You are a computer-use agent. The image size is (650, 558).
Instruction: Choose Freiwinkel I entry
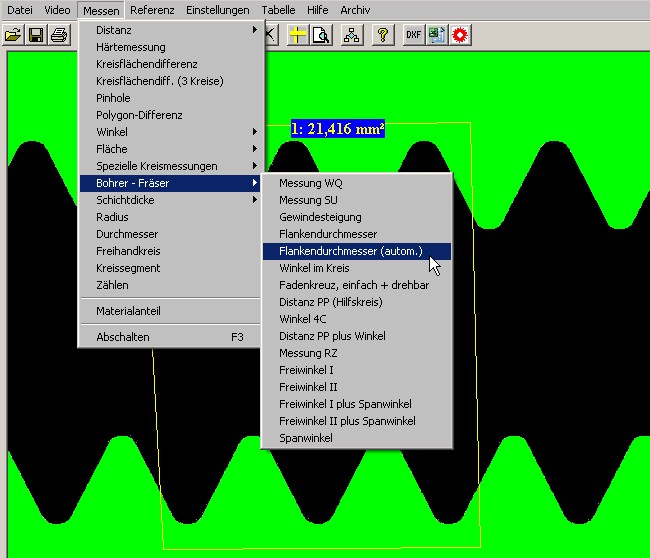point(357,370)
